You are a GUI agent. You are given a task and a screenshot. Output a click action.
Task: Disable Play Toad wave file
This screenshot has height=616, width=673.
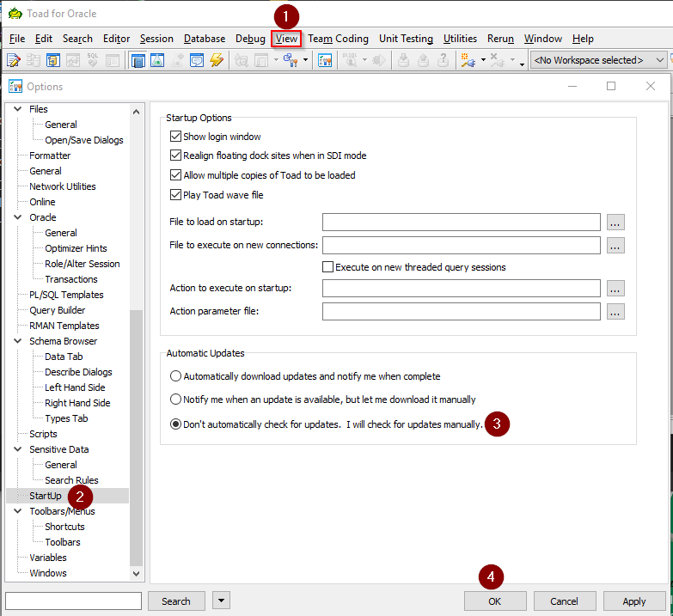pyautogui.click(x=175, y=195)
